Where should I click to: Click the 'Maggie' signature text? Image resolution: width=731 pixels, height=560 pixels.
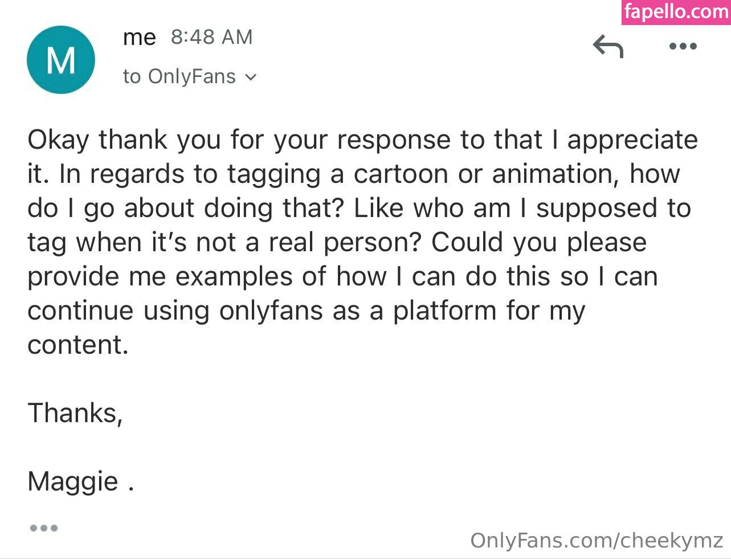click(73, 482)
